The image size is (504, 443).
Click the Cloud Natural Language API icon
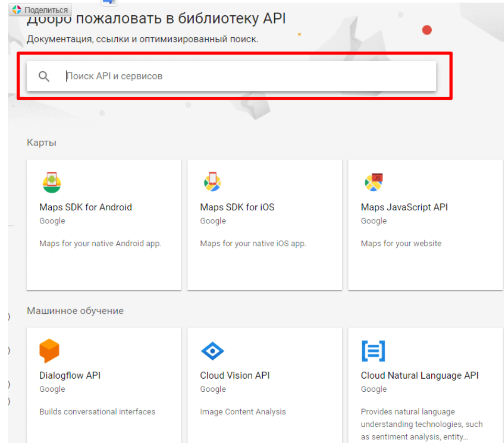point(373,351)
